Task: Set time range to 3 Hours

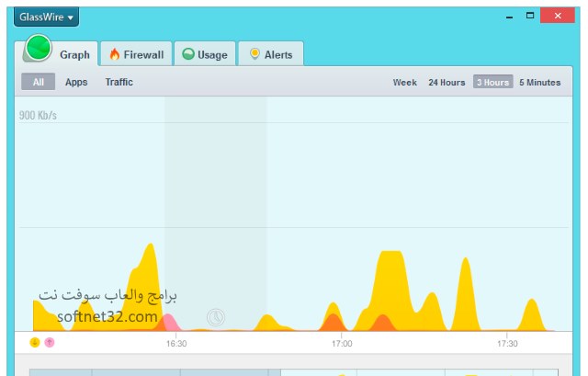Action: coord(492,82)
